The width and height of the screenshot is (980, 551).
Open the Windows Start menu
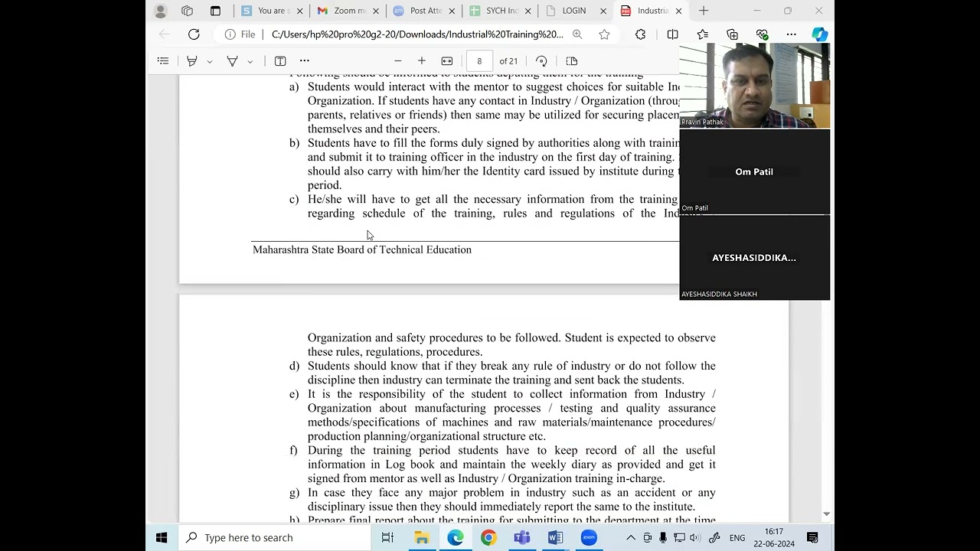tap(162, 538)
